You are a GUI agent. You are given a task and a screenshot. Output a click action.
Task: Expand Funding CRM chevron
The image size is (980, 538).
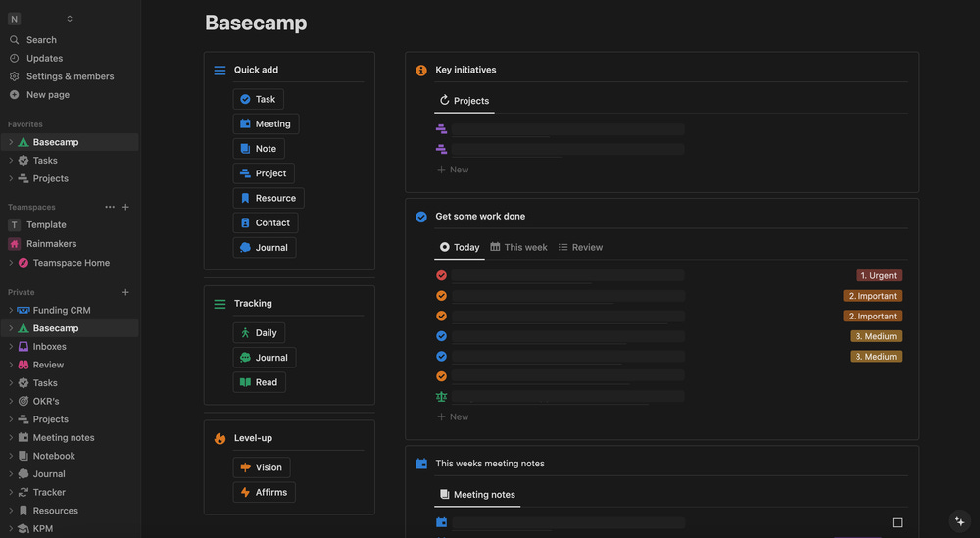[11, 310]
